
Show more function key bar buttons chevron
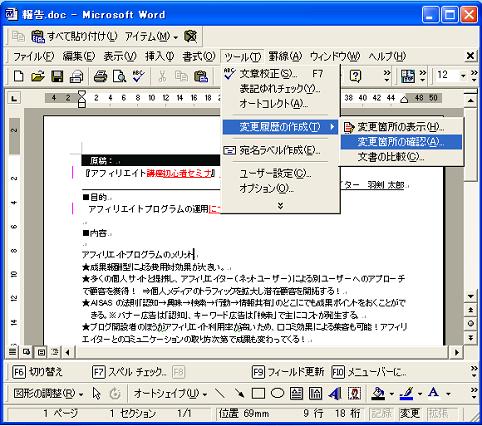click(474, 372)
